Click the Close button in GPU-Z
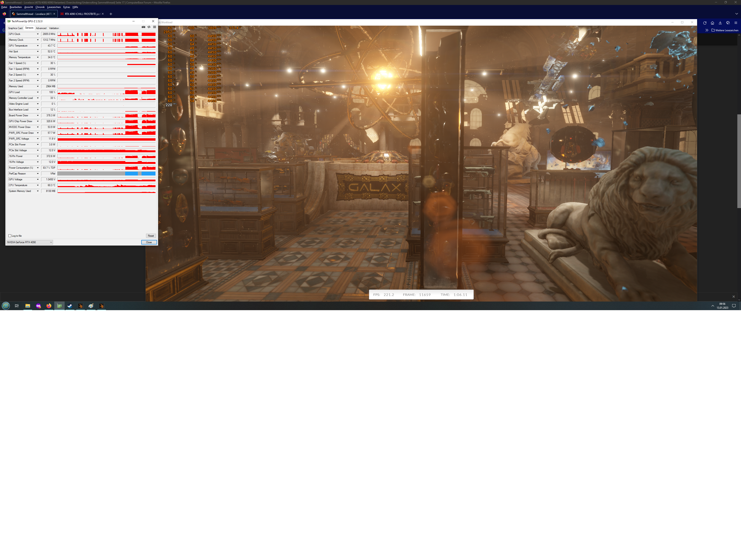 pyautogui.click(x=149, y=242)
